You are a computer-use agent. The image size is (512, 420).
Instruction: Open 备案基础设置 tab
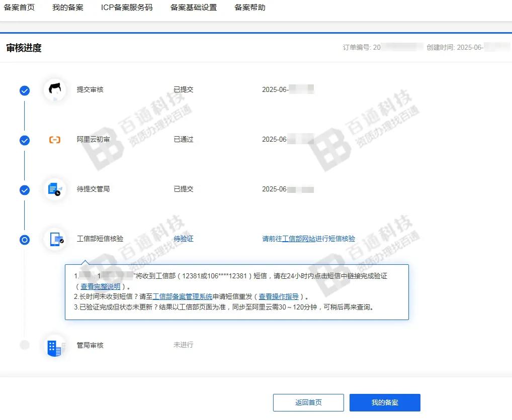click(x=194, y=8)
